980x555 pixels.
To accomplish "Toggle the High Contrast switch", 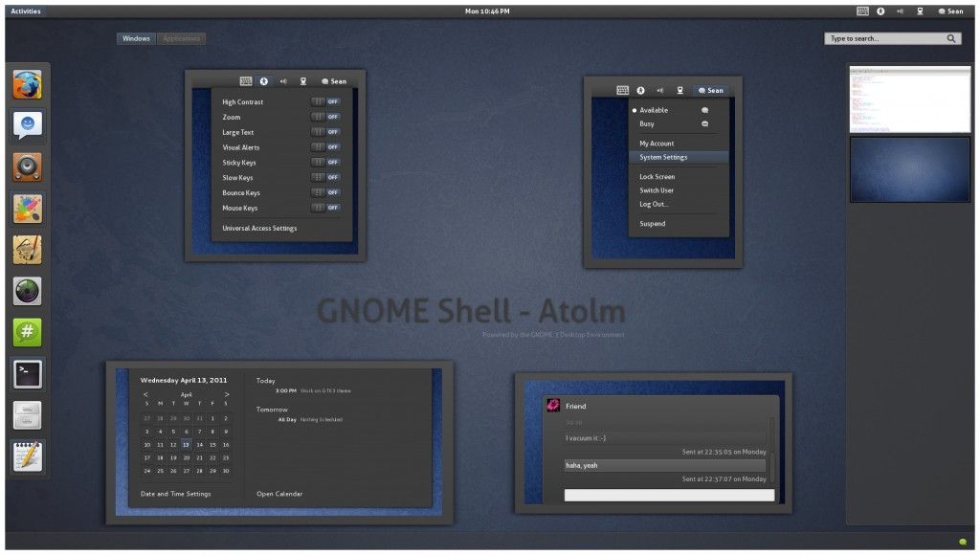I will [x=325, y=101].
